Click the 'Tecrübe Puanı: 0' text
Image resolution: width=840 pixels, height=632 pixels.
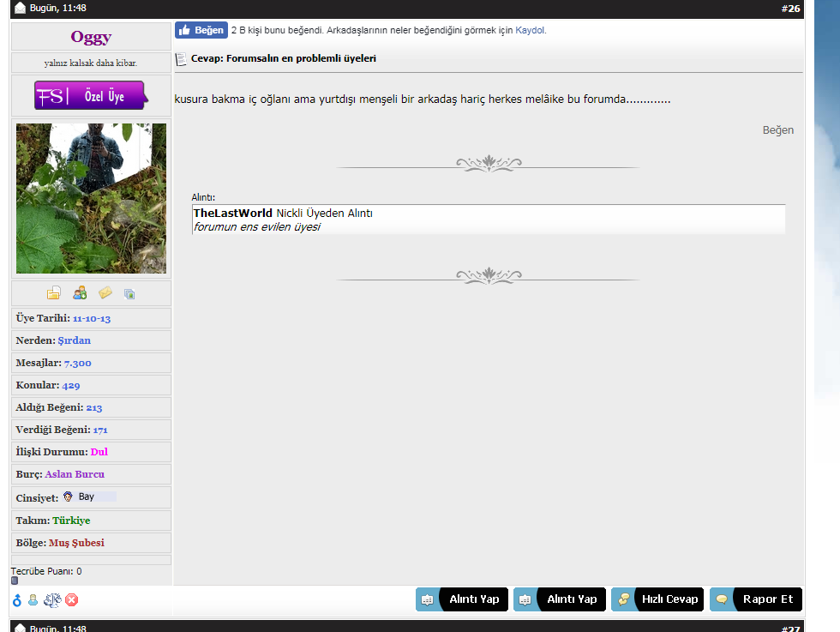(x=46, y=571)
